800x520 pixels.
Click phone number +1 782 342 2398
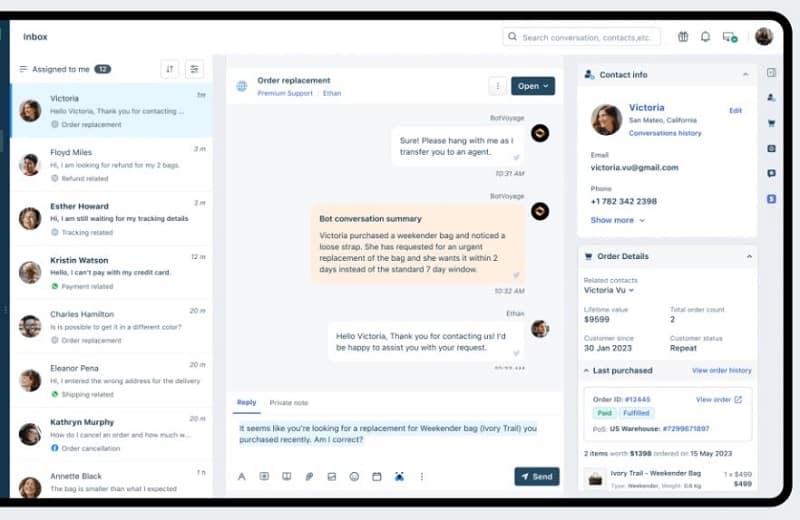[x=623, y=202]
